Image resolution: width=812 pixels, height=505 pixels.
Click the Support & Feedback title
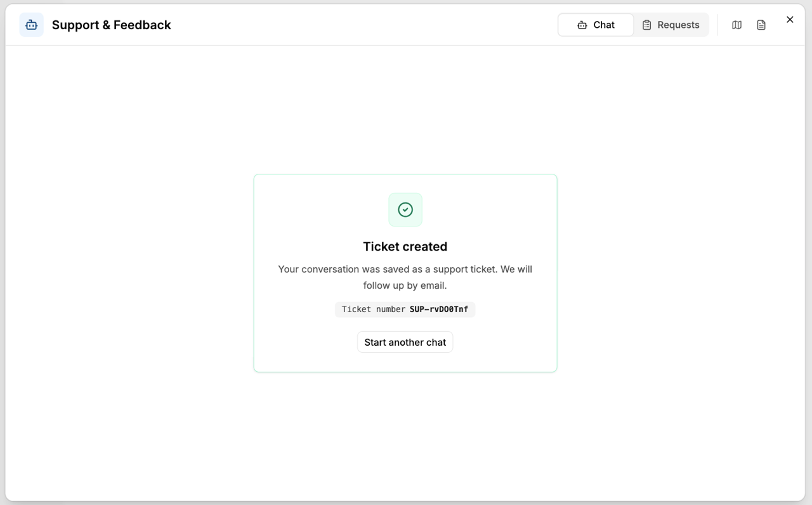(x=112, y=25)
